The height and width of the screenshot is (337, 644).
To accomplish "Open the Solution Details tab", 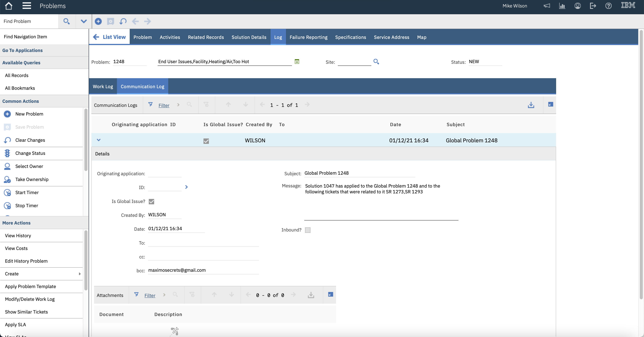I will tap(249, 37).
